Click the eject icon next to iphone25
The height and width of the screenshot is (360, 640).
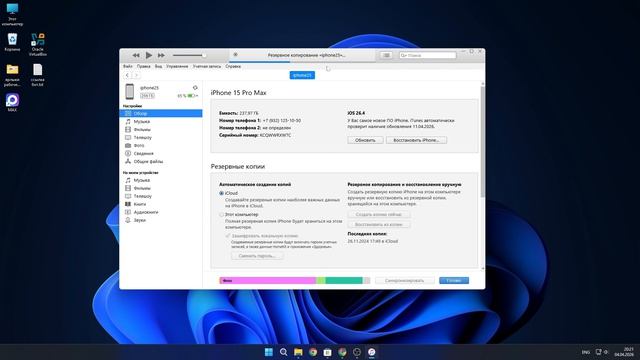coord(195,88)
